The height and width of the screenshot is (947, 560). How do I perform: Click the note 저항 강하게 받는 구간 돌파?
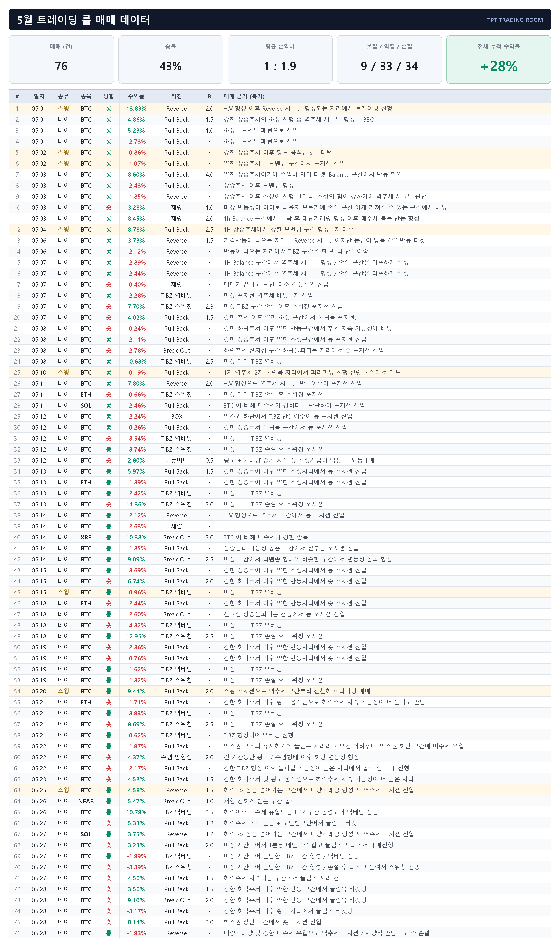(x=260, y=801)
